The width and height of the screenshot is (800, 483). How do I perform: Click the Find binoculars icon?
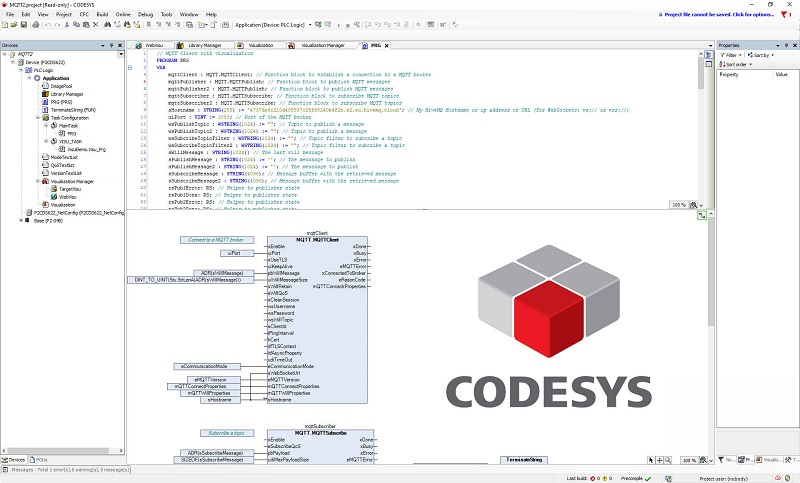pyautogui.click(x=108, y=24)
